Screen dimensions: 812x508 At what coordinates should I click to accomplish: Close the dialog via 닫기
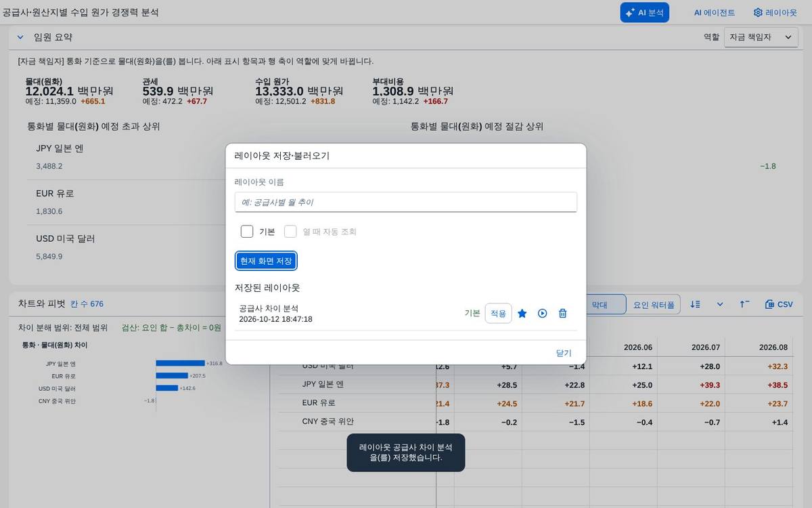pos(564,353)
